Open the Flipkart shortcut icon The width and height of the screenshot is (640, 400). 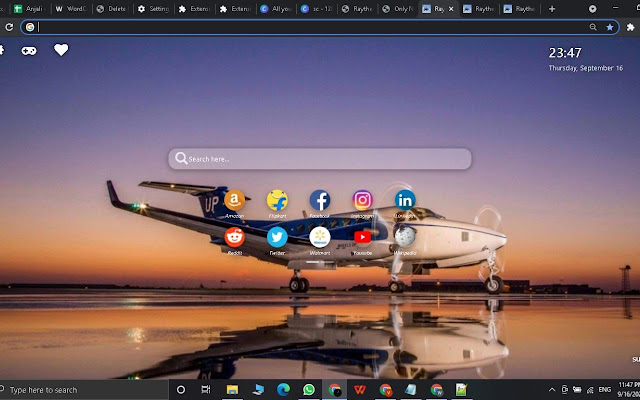[277, 200]
